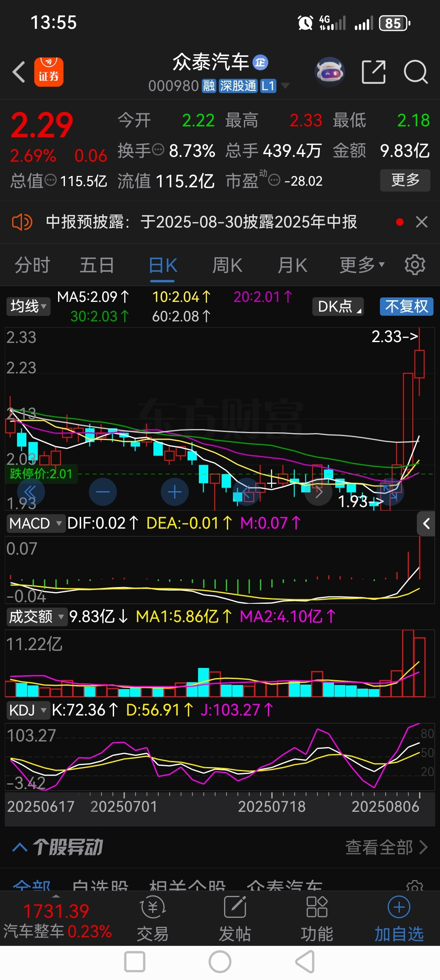Tap the 跌停价:2.01 label
Viewport: 440px width, 980px height.
coord(41,474)
